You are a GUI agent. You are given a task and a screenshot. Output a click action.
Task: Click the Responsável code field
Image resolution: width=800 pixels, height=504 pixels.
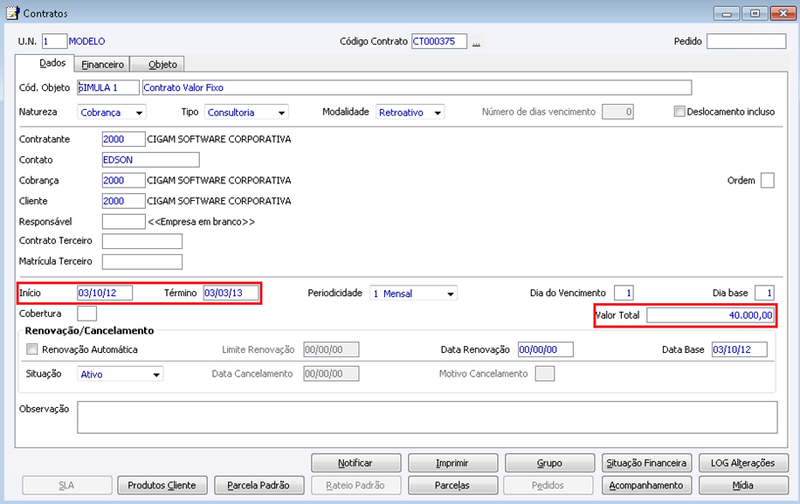123,221
